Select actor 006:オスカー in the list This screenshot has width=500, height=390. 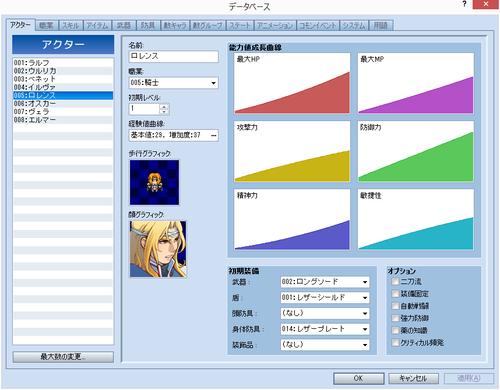point(63,103)
